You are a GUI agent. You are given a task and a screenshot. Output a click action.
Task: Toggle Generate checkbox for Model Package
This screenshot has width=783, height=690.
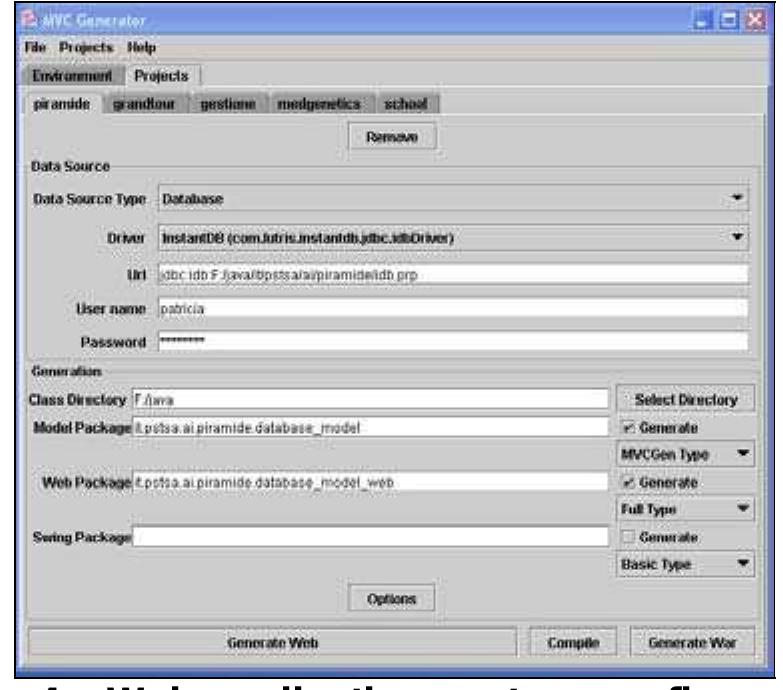click(x=628, y=427)
